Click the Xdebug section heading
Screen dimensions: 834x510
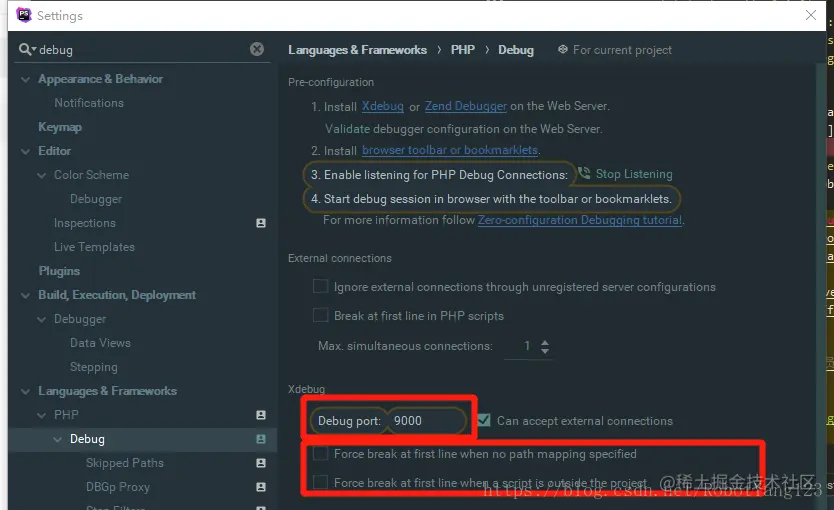click(x=306, y=389)
